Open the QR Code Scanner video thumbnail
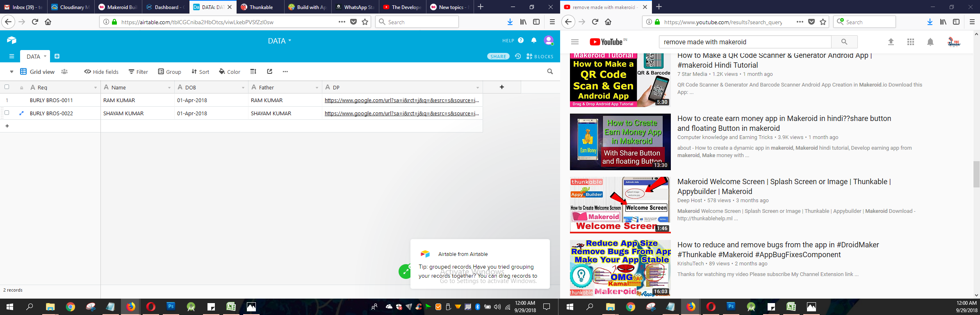 point(620,80)
